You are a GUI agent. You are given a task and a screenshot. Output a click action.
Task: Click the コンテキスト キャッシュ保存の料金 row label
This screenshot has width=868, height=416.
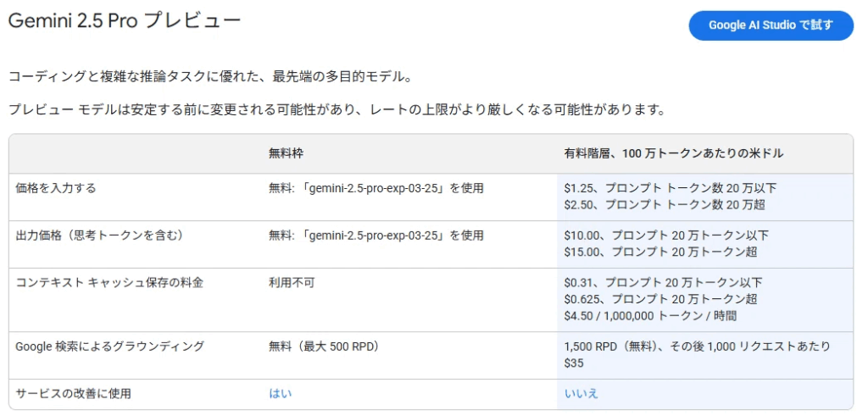tap(109, 283)
